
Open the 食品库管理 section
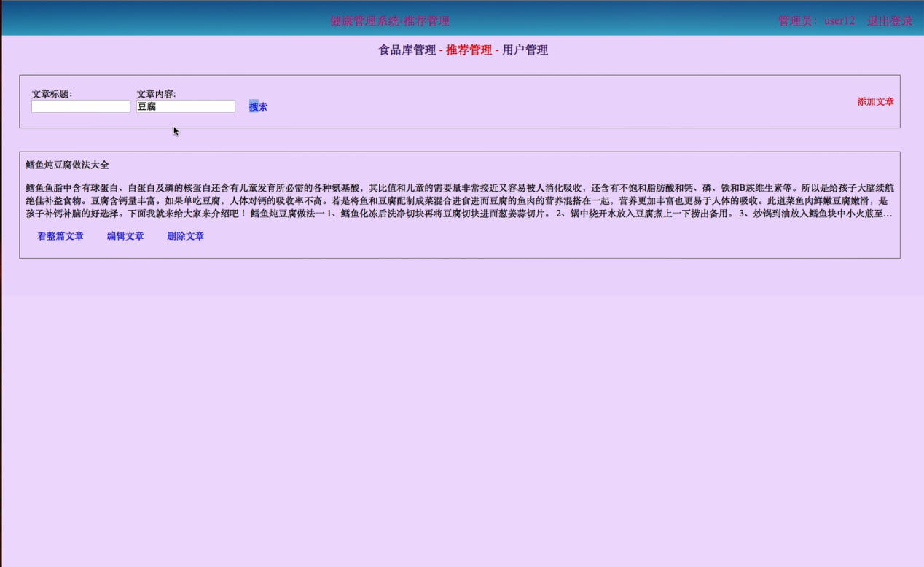click(407, 50)
